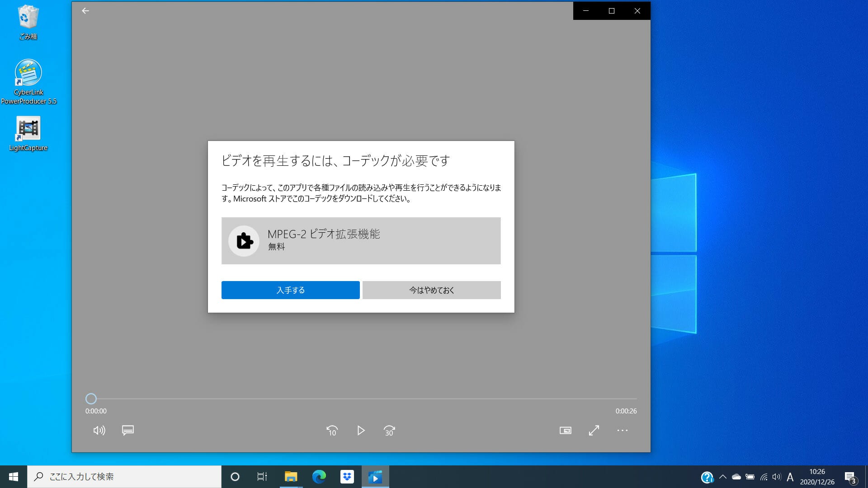Minimize the video player window
The image size is (868, 488).
(x=586, y=11)
